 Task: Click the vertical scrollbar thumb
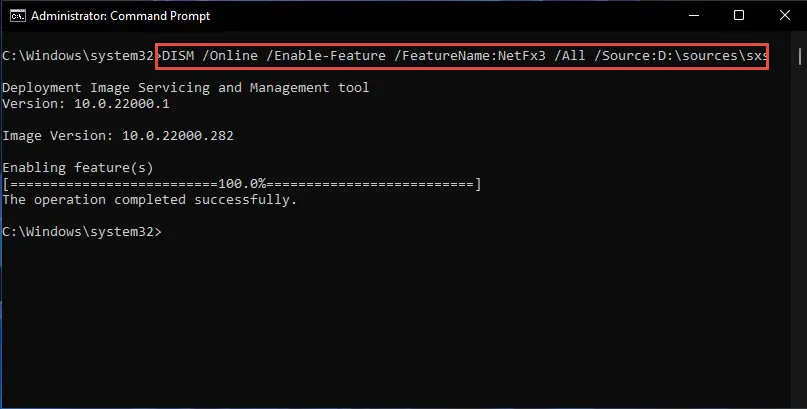coord(800,56)
